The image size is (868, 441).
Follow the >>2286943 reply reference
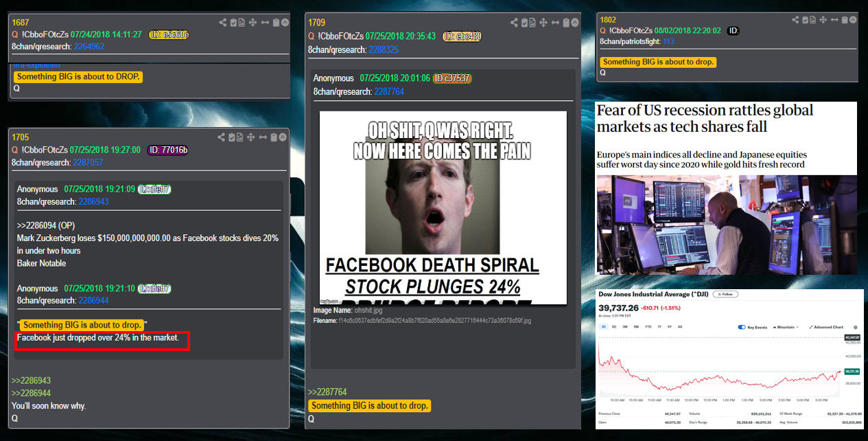pyautogui.click(x=31, y=381)
